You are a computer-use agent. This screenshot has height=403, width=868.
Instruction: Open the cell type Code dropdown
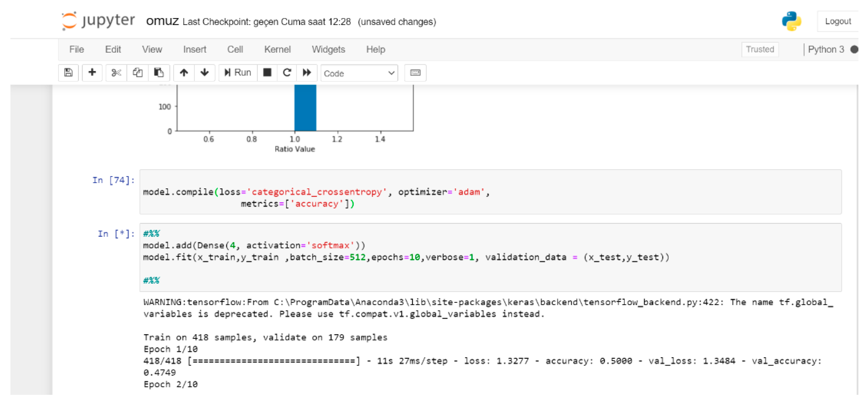pyautogui.click(x=359, y=73)
